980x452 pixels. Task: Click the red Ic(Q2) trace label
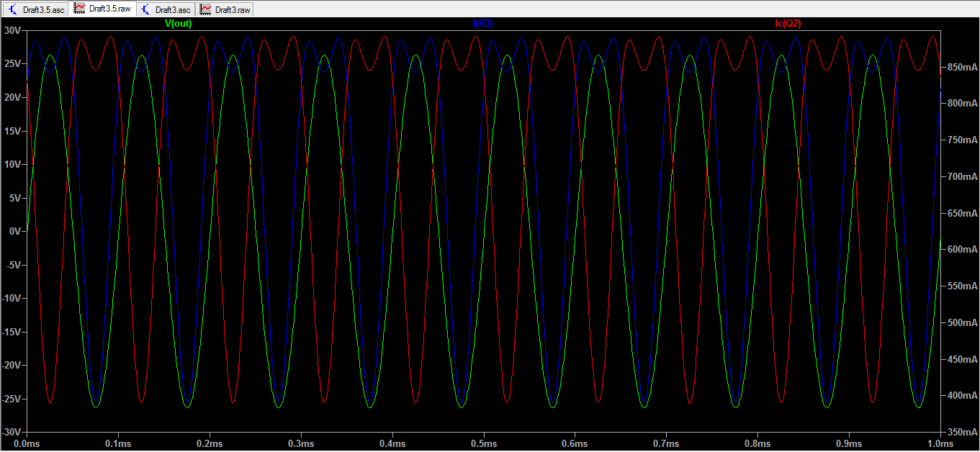(x=788, y=24)
